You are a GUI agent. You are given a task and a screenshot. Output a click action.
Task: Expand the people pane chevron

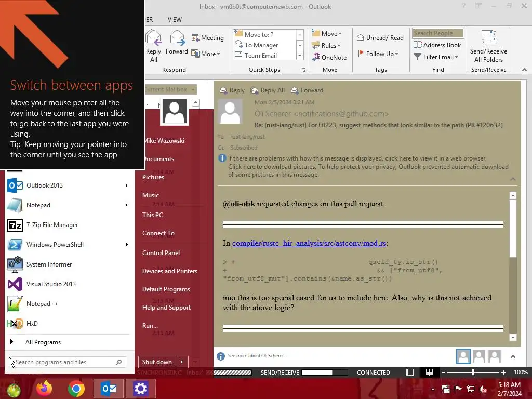coord(513,356)
